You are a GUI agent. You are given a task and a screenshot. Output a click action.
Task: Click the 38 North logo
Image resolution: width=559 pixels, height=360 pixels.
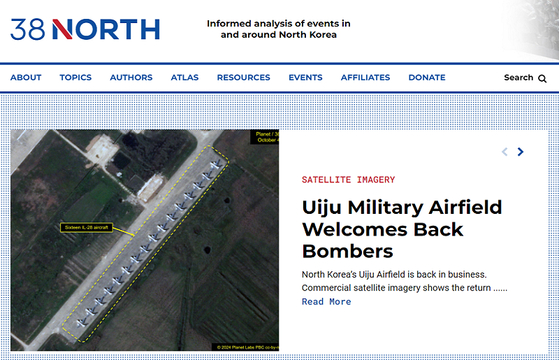[x=85, y=29]
